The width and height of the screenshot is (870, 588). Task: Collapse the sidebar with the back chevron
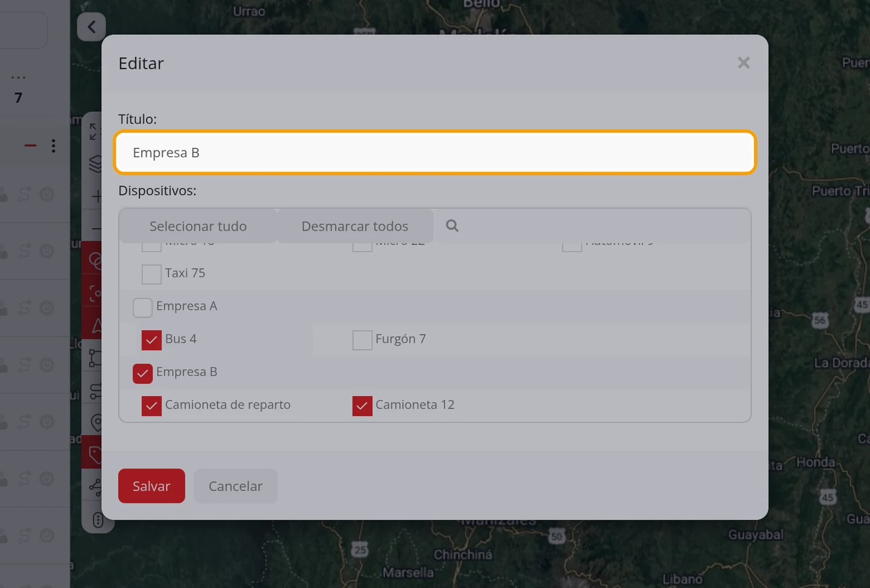pos(91,27)
